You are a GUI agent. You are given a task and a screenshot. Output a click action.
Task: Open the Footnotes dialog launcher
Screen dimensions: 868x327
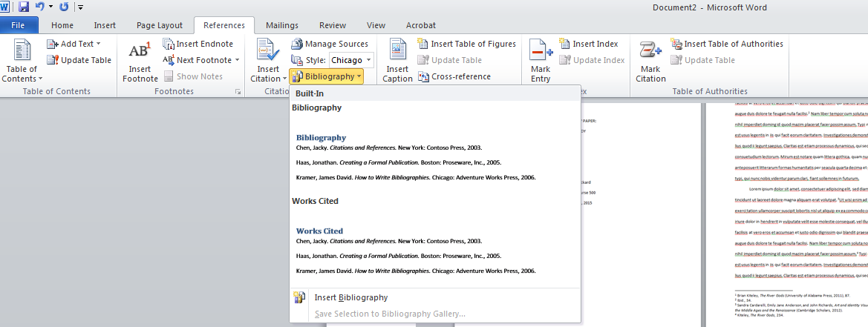coord(238,92)
